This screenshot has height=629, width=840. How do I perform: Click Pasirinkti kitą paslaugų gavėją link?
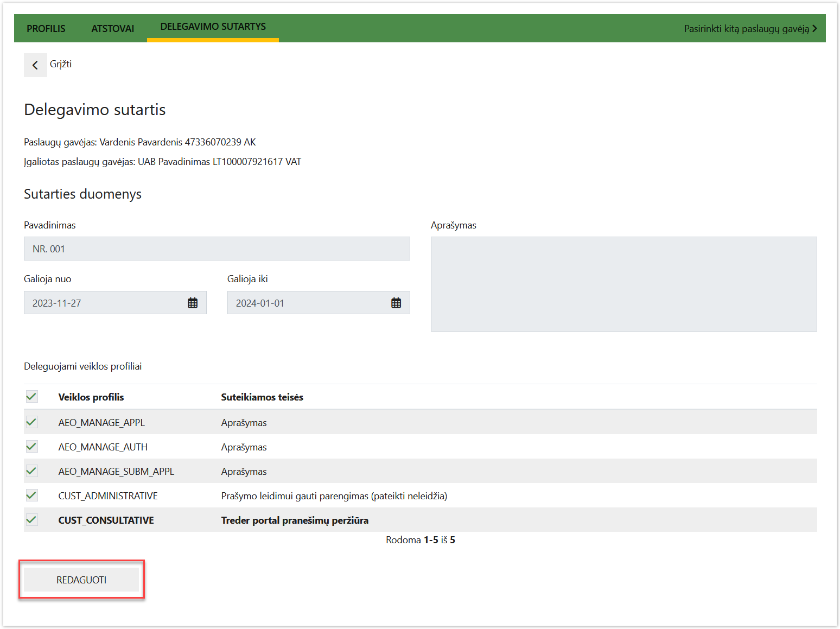click(747, 29)
